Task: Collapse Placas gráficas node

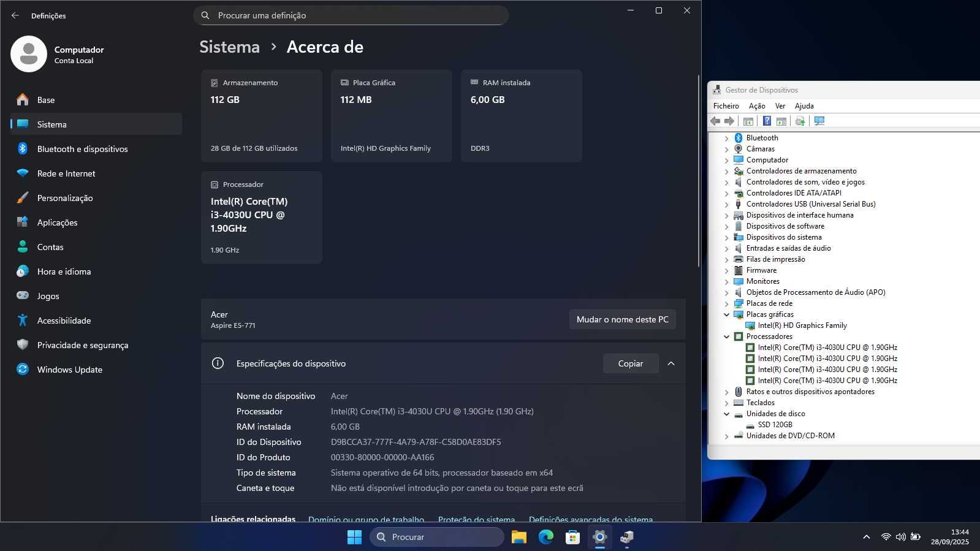Action: point(726,314)
